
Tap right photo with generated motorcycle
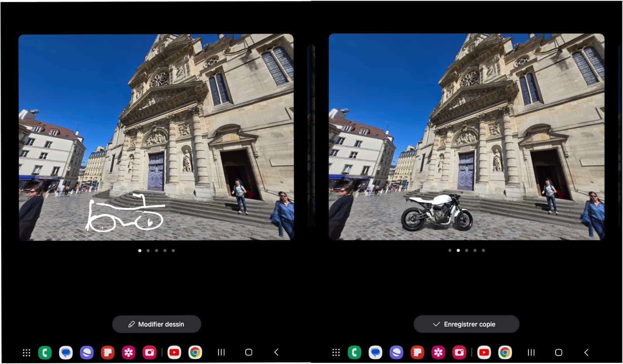pyautogui.click(x=467, y=137)
